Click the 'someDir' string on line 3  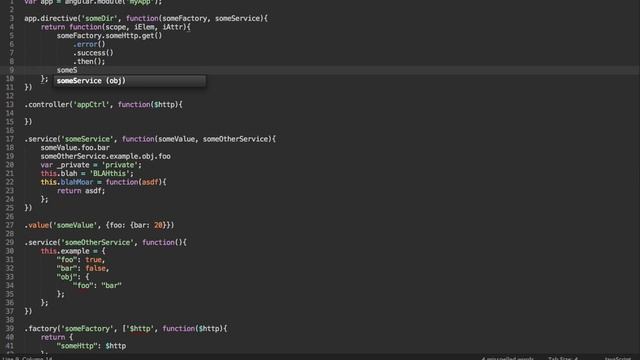pyautogui.click(x=99, y=18)
